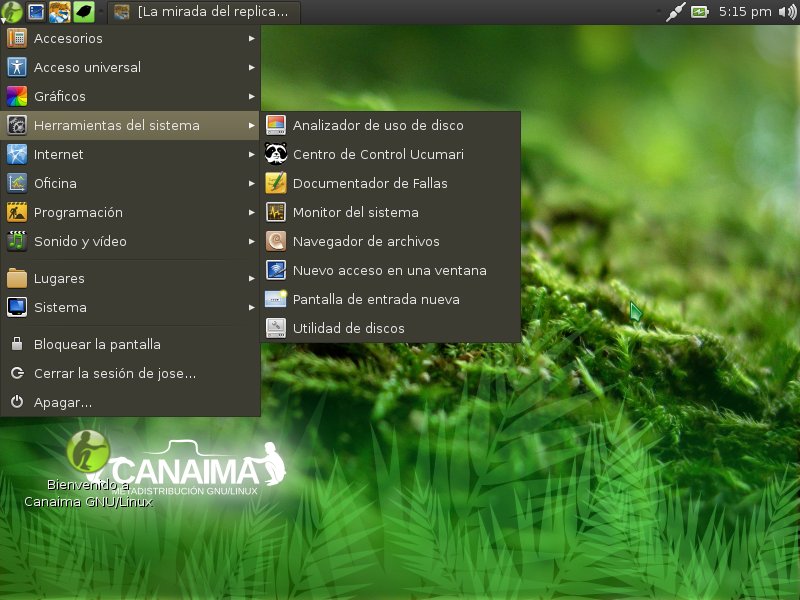This screenshot has height=600, width=800.
Task: Open Navegador de archivos
Action: click(365, 242)
